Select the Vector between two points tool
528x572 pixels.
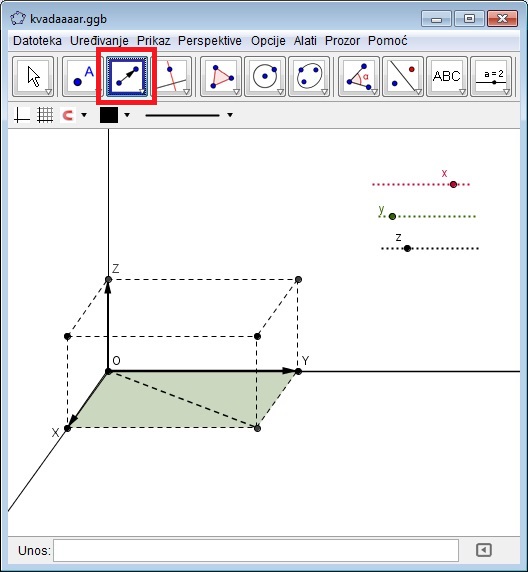coord(127,76)
